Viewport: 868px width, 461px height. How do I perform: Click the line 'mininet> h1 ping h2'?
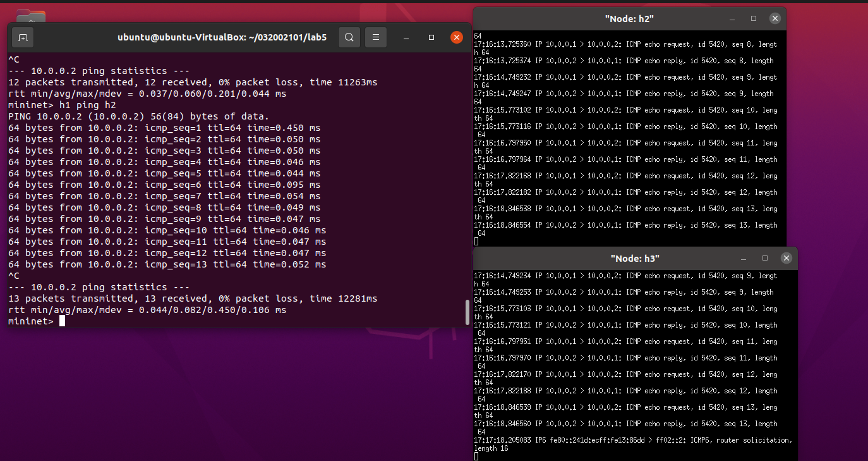pos(62,105)
